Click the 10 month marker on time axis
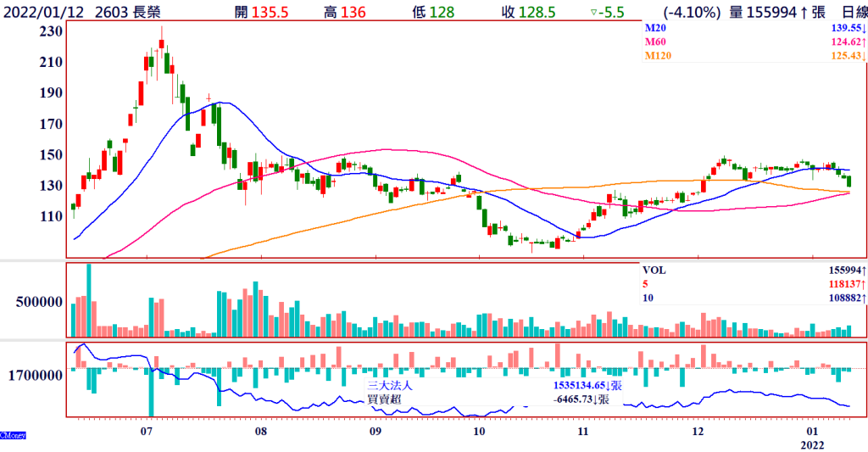Viewport: 868px width, 452px height. 480,431
